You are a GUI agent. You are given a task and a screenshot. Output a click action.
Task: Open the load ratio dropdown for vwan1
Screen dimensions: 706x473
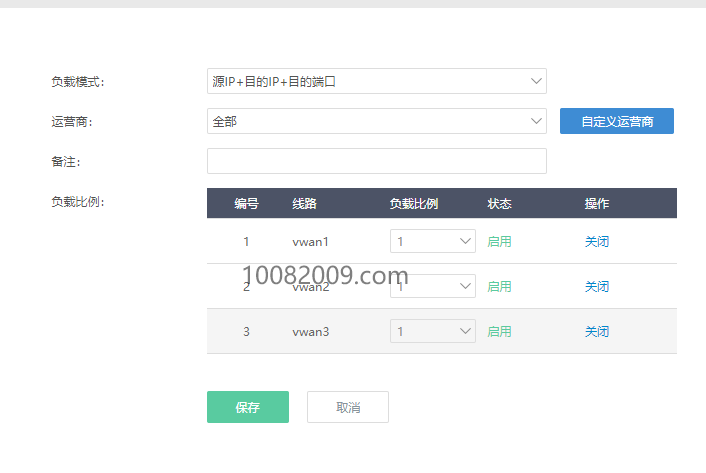pyautogui.click(x=432, y=241)
